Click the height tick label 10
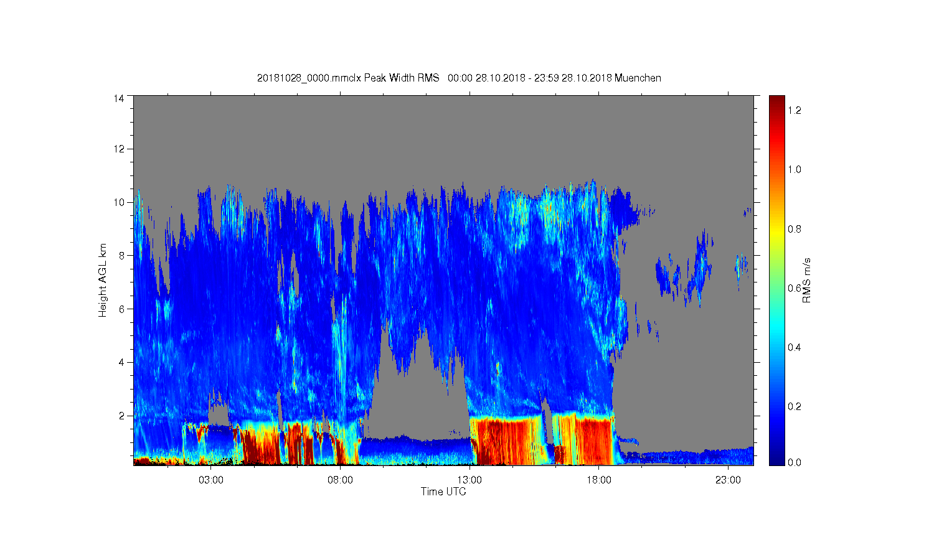Image resolution: width=934 pixels, height=560 pixels. [x=120, y=202]
